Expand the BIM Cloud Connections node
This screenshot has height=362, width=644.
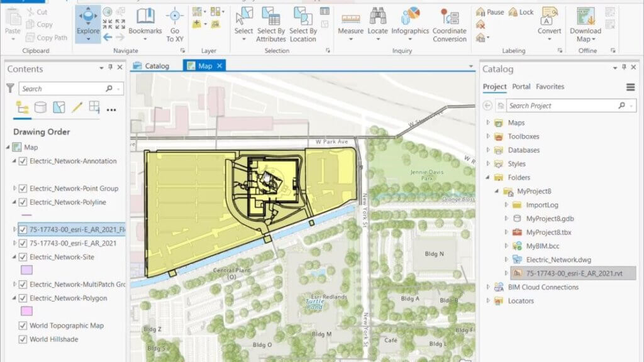(488, 287)
